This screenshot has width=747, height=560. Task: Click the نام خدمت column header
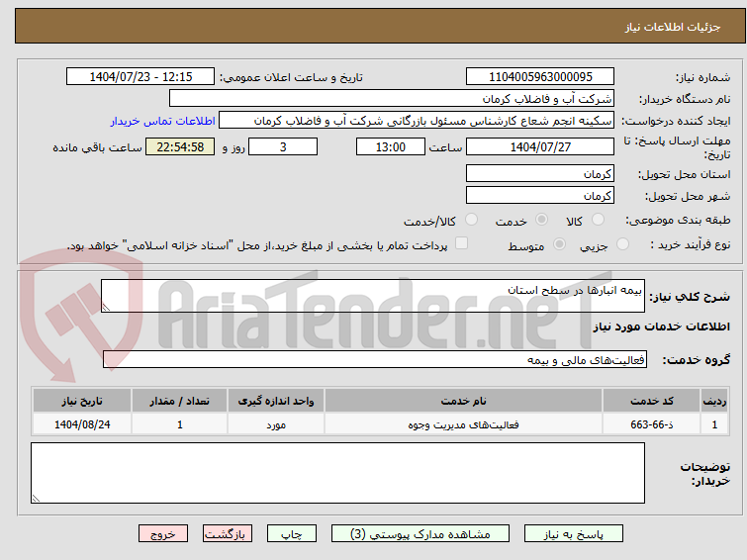pos(464,401)
